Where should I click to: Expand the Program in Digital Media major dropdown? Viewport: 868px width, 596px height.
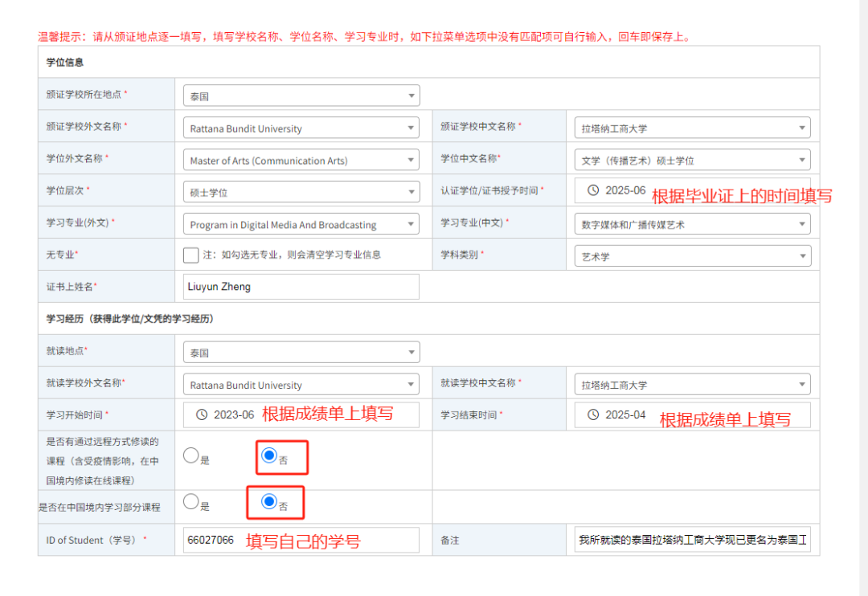(x=301, y=224)
